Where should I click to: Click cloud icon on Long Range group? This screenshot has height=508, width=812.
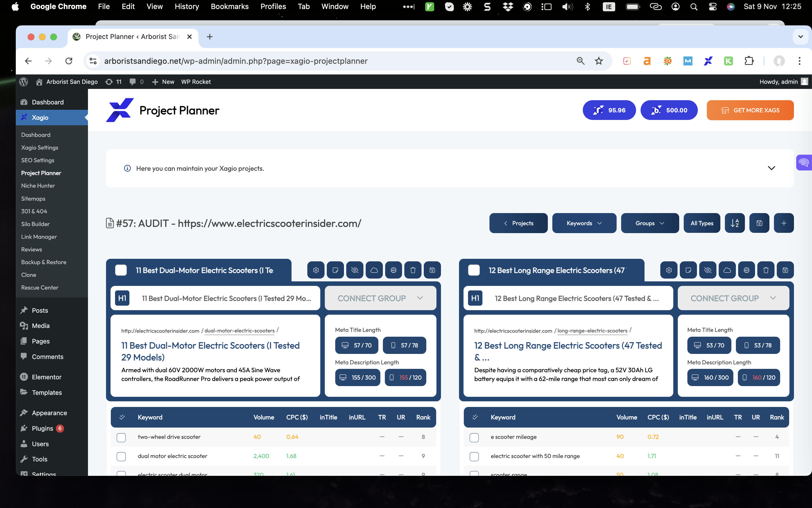point(727,270)
